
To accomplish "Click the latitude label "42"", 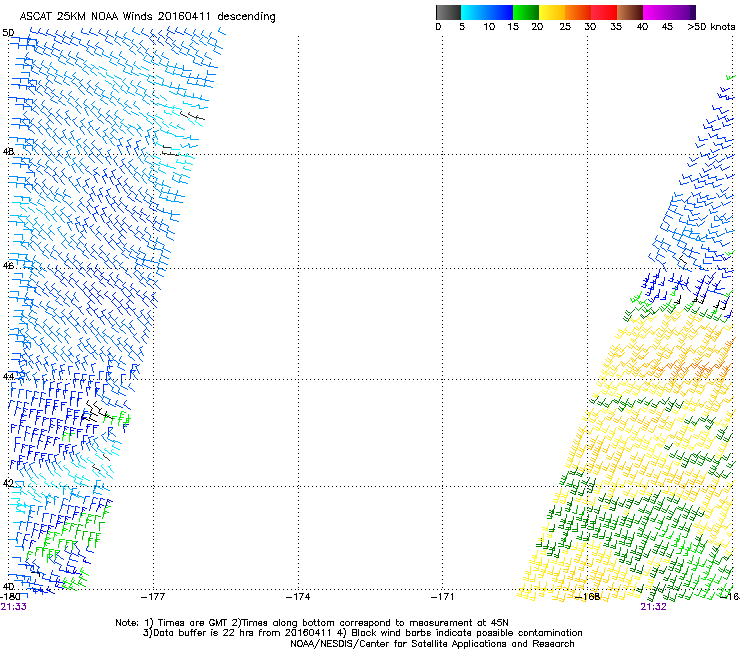I will 8,483.
